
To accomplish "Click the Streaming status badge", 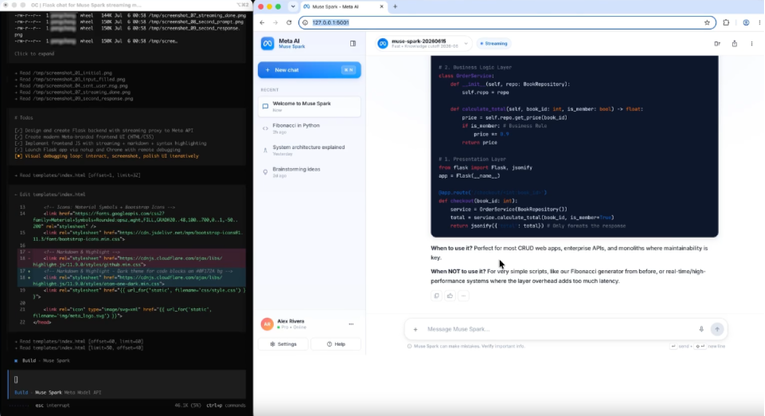I will point(494,43).
